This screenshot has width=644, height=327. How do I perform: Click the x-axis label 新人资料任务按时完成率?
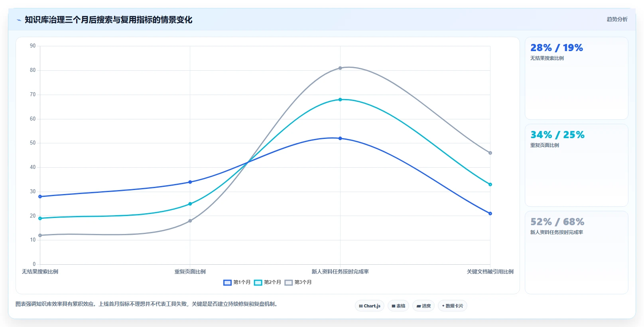(x=340, y=272)
